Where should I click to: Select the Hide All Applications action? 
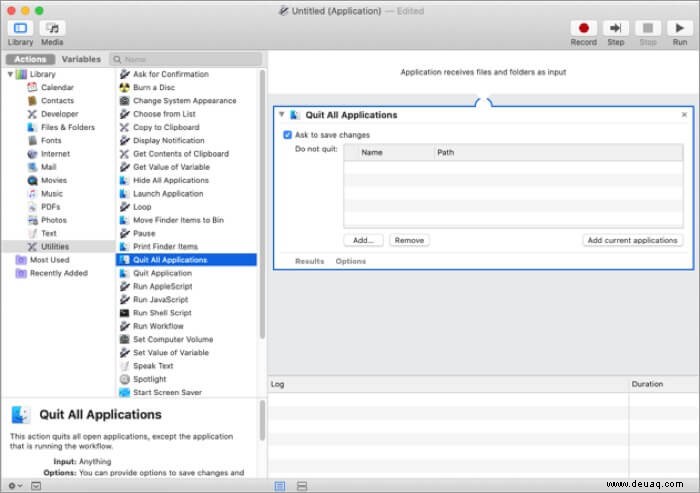(171, 180)
